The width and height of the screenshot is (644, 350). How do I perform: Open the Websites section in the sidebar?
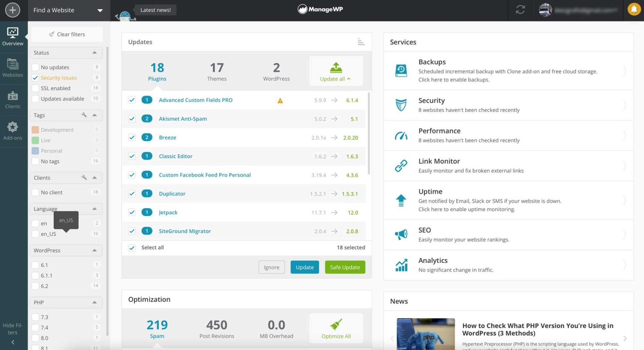click(13, 68)
